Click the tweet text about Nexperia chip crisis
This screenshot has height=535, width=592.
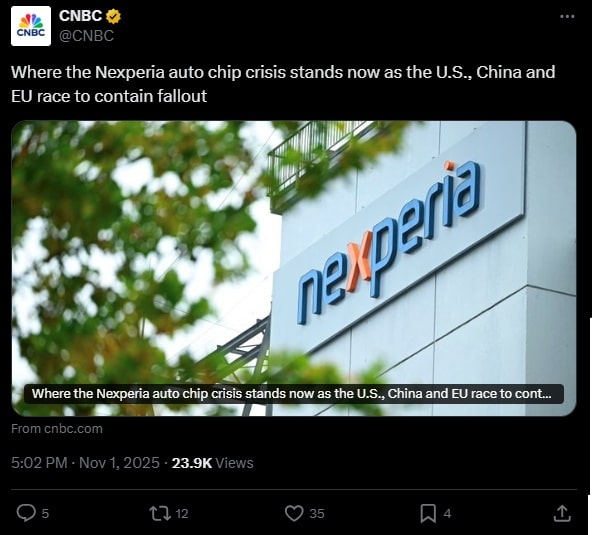283,84
